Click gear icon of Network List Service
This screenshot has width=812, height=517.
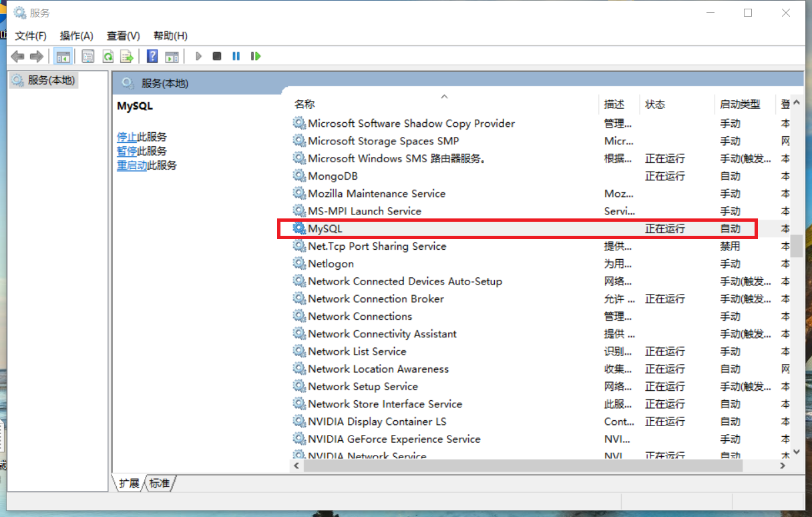pyautogui.click(x=299, y=351)
